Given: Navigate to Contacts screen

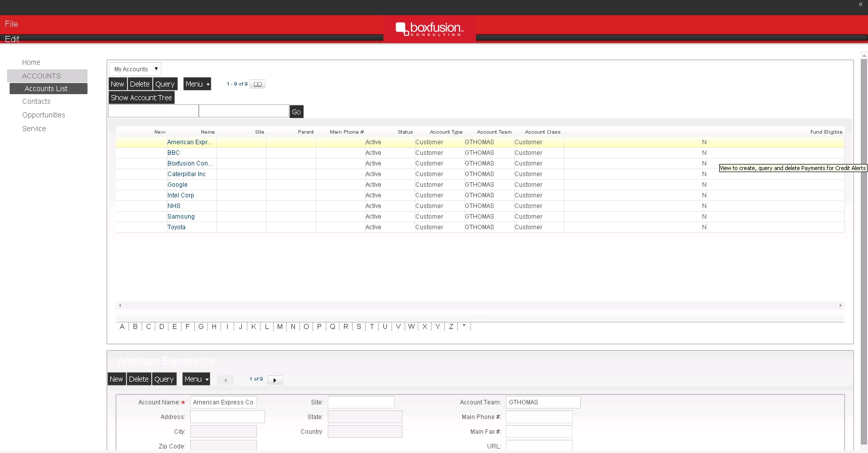Looking at the screenshot, I should pos(36,101).
